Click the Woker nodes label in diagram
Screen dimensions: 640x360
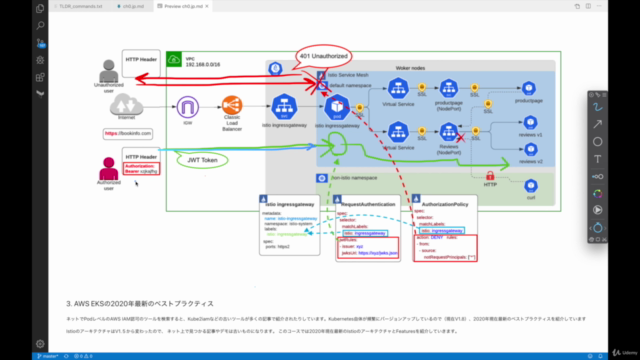point(410,68)
